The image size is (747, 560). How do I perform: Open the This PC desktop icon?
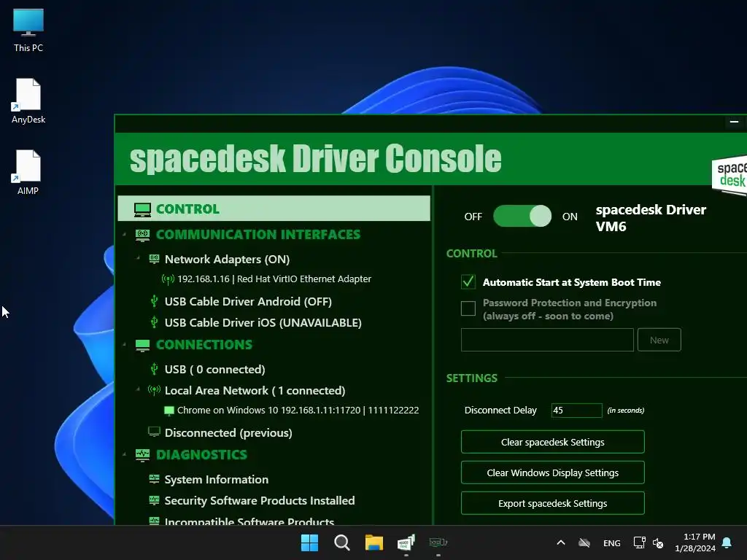pyautogui.click(x=28, y=31)
